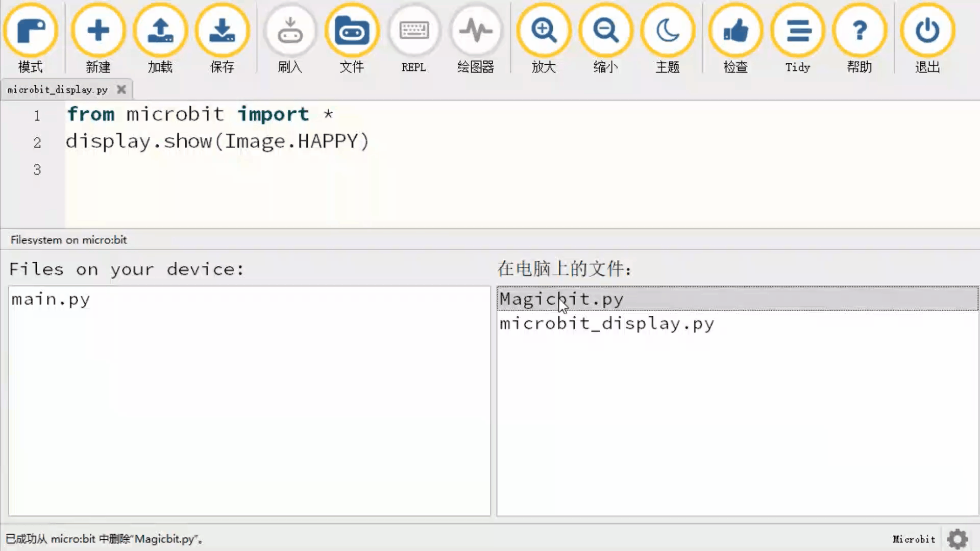Viewport: 980px width, 551px height.
Task: Check code with 检查 thumbs-up
Action: 736,38
